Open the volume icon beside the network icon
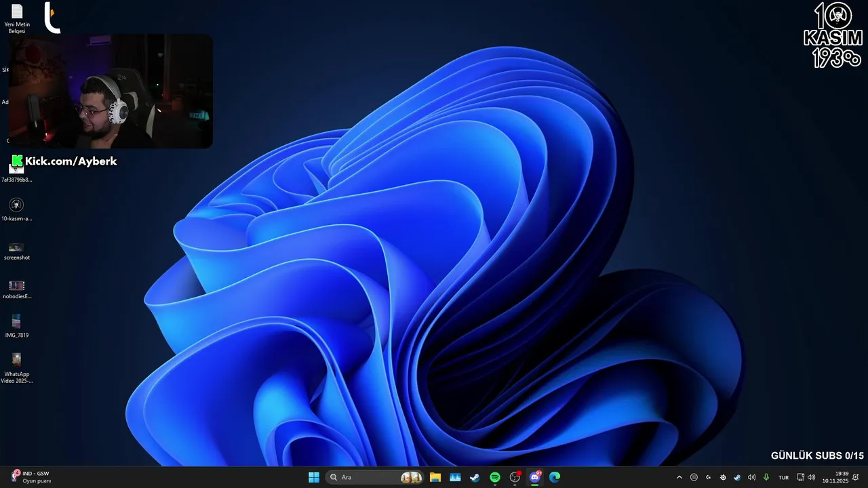 tap(812, 477)
